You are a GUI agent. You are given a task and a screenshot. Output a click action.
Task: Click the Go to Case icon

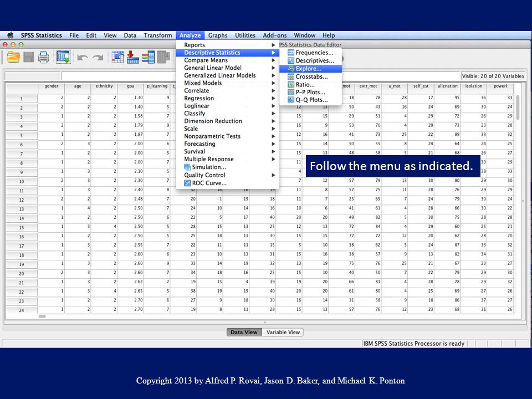coord(117,57)
